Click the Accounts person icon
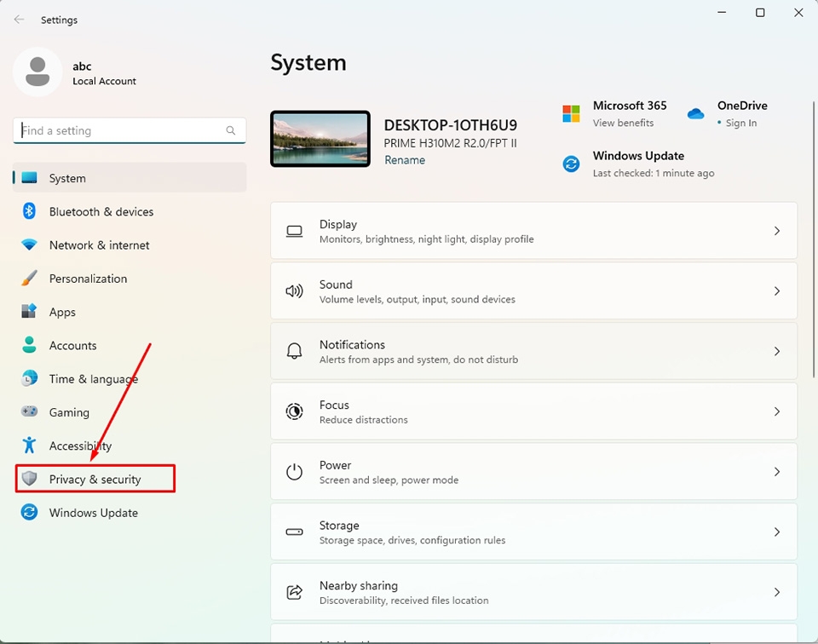This screenshot has height=644, width=818. point(29,345)
